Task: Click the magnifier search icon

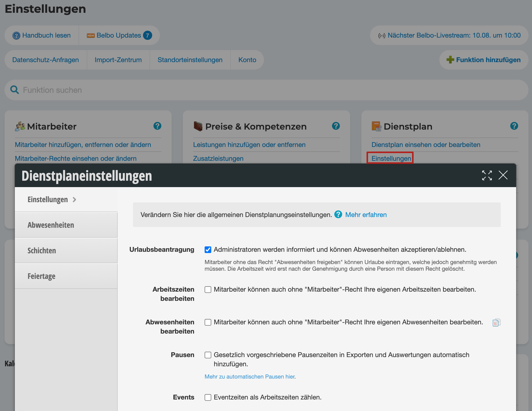Action: click(15, 90)
